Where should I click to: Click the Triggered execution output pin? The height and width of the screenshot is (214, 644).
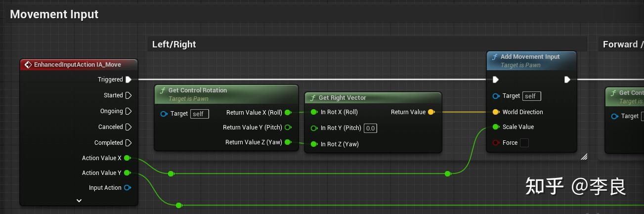129,79
